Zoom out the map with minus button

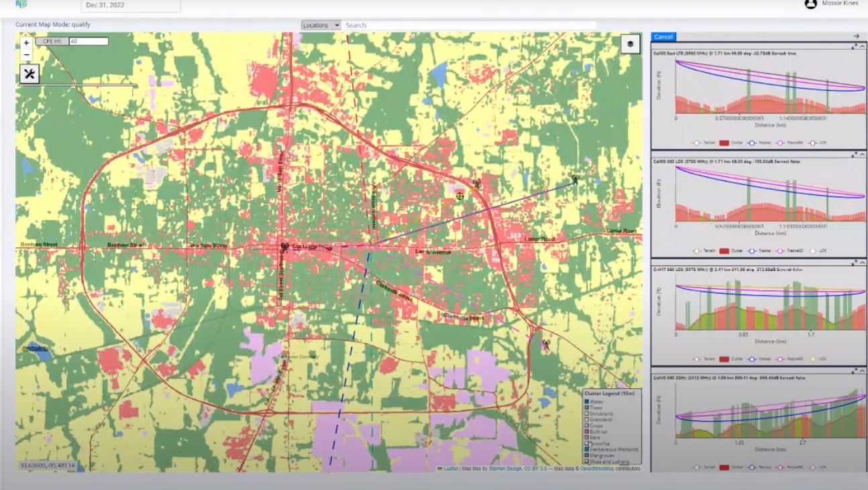coord(26,54)
